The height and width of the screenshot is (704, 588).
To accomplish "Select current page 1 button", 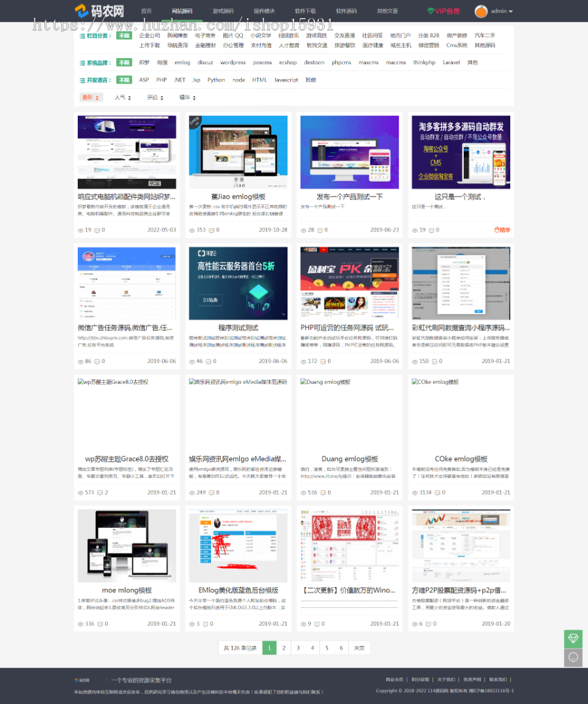I will (x=269, y=648).
